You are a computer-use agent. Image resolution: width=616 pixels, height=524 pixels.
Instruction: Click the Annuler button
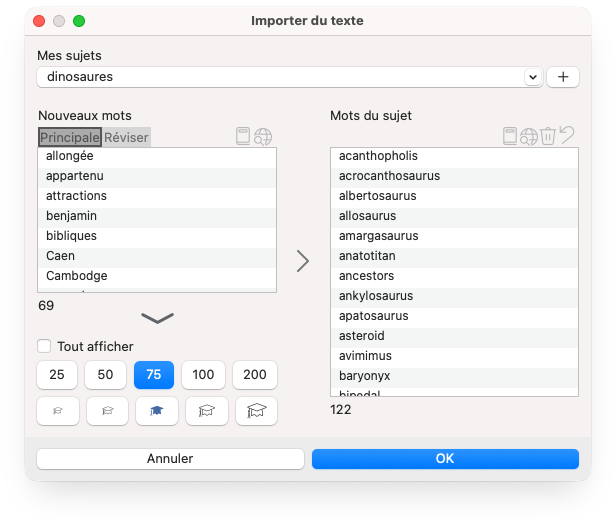pyautogui.click(x=170, y=458)
